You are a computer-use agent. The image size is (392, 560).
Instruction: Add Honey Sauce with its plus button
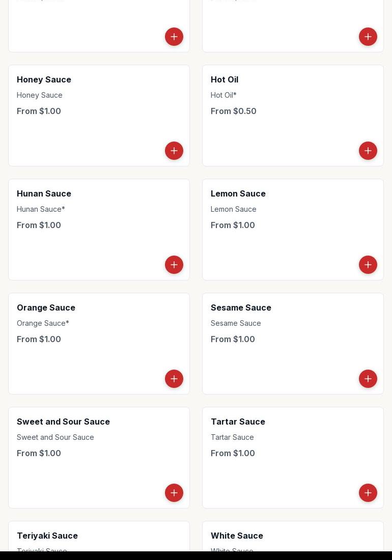[x=174, y=151]
